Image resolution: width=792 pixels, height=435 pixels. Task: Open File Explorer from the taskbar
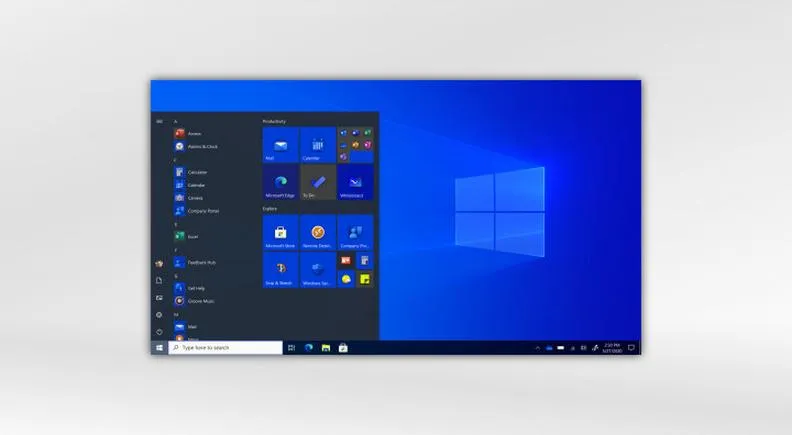click(x=326, y=348)
